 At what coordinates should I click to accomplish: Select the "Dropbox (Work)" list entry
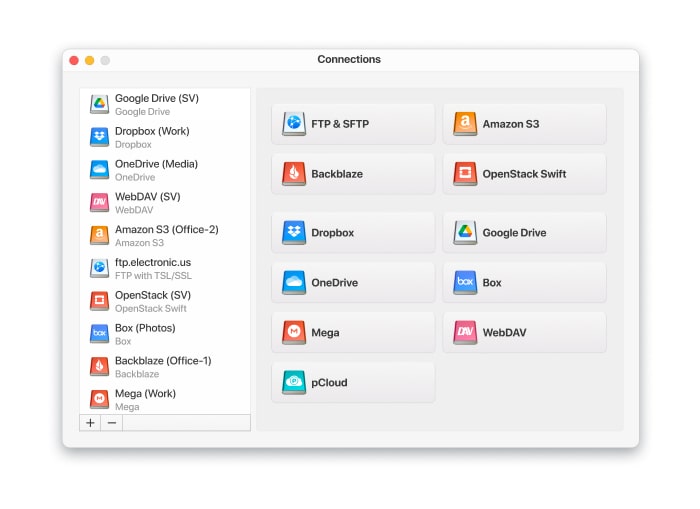[165, 137]
